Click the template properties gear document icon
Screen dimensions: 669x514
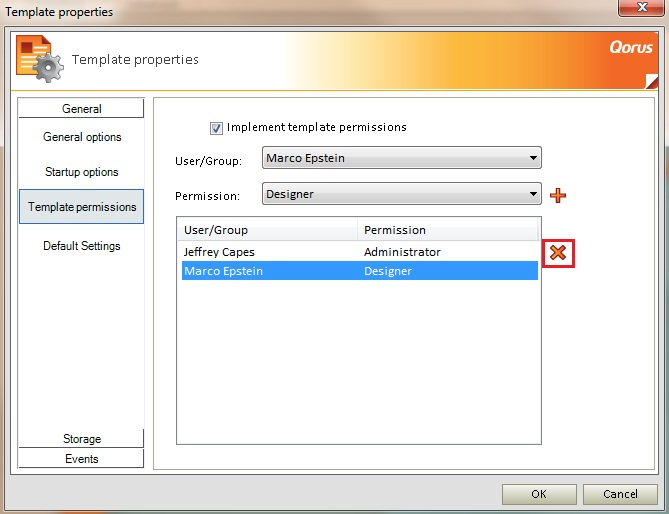(40, 59)
